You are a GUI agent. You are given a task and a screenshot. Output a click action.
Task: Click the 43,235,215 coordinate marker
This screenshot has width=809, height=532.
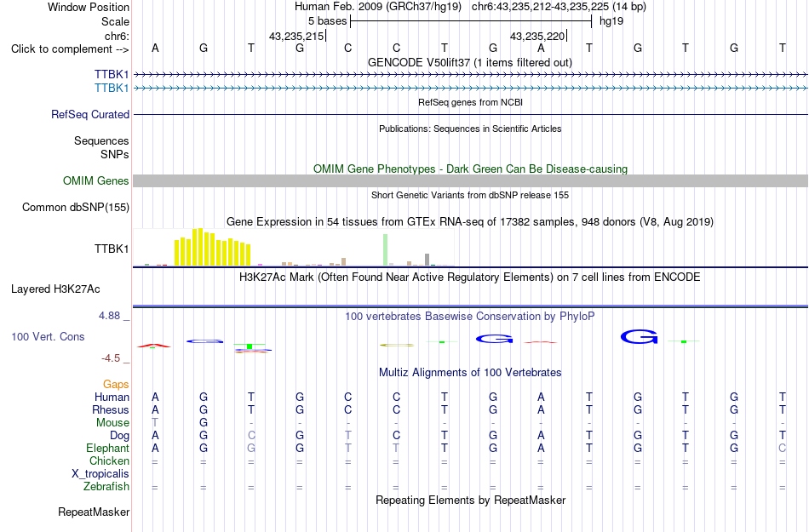click(x=296, y=36)
